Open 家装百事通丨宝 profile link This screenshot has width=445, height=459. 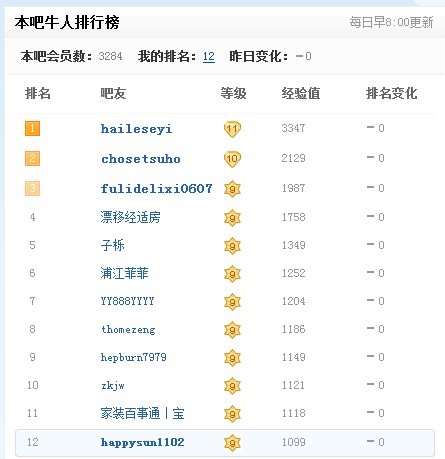[x=142, y=413]
